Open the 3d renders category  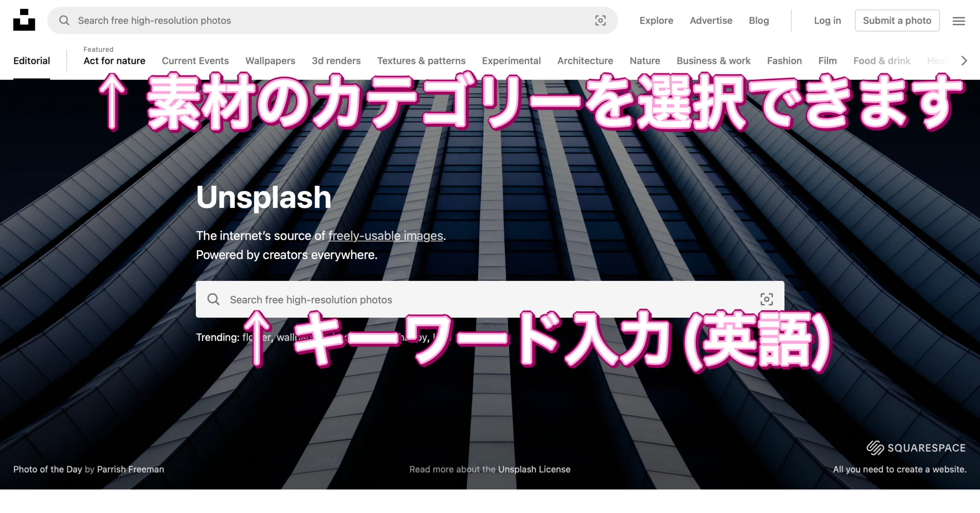point(336,61)
